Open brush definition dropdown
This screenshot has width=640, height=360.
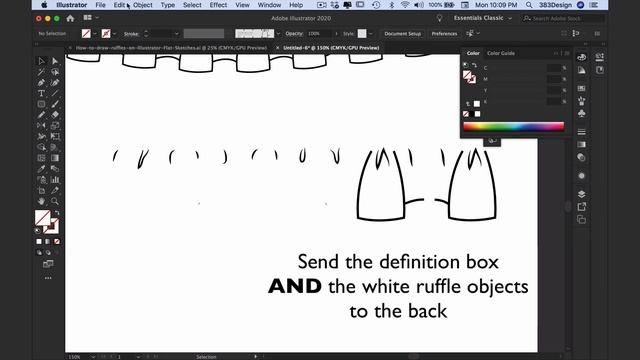(278, 34)
